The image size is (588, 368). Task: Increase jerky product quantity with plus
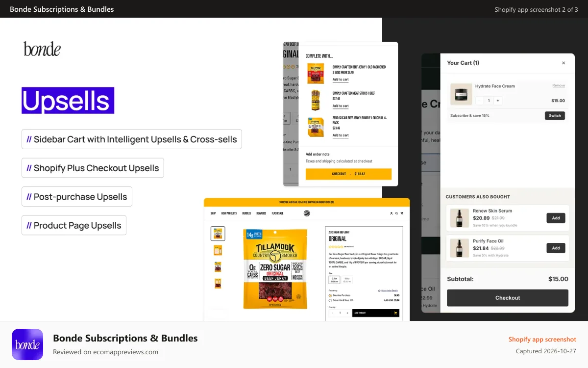point(347,313)
